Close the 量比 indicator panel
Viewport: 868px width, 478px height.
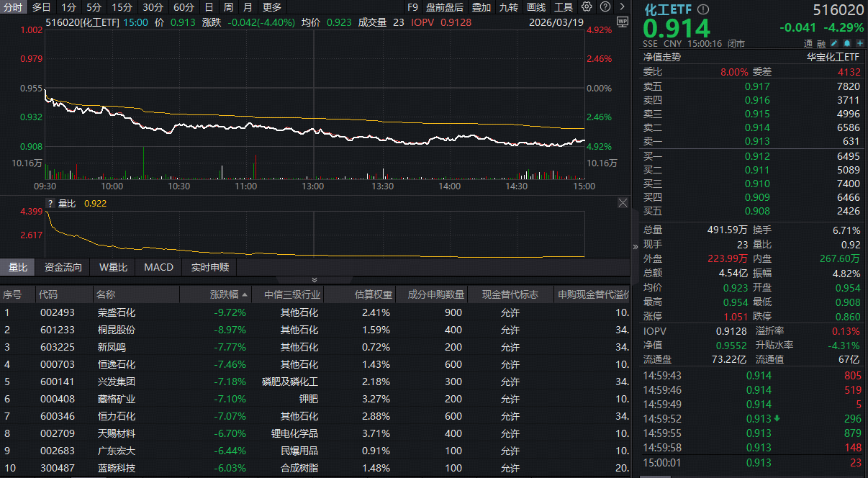coord(622,202)
